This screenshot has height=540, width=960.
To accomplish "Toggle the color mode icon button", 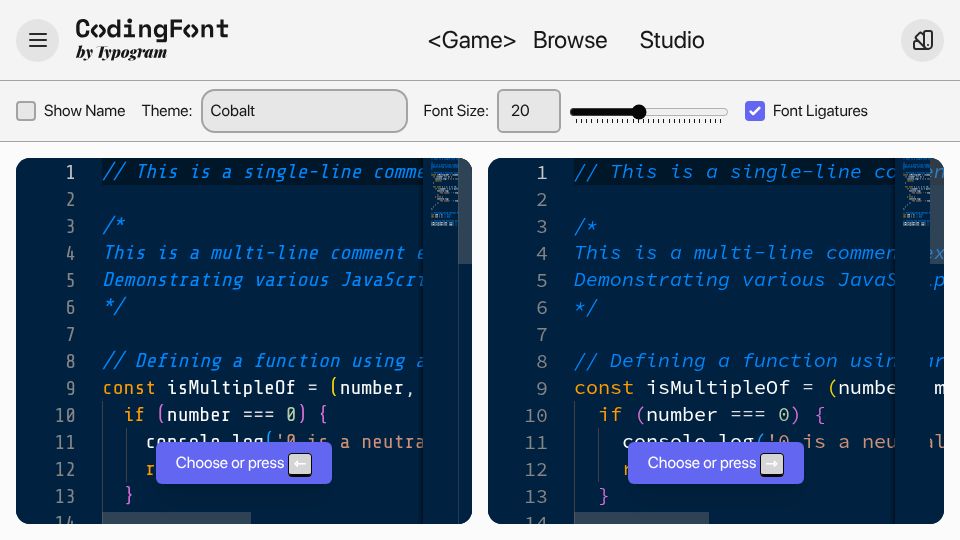I will click(x=922, y=40).
